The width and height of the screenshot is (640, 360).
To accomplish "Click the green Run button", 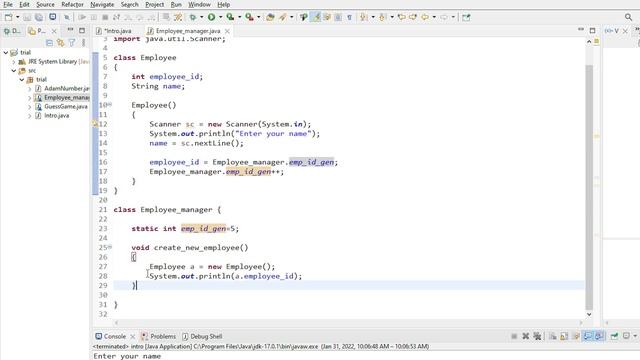I will (211, 17).
